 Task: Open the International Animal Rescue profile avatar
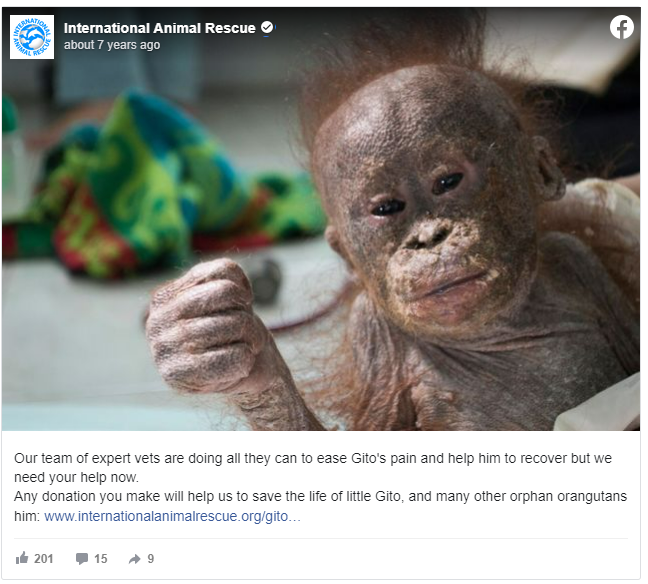32,37
